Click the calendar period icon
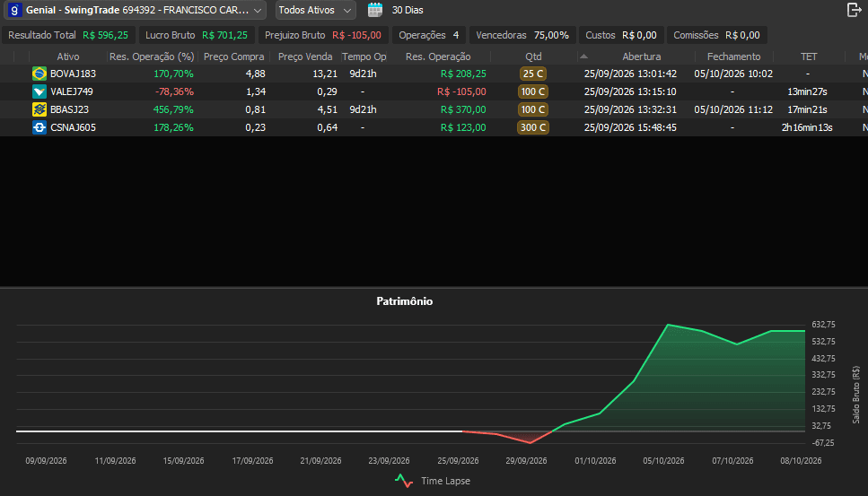868x496 pixels. click(375, 10)
